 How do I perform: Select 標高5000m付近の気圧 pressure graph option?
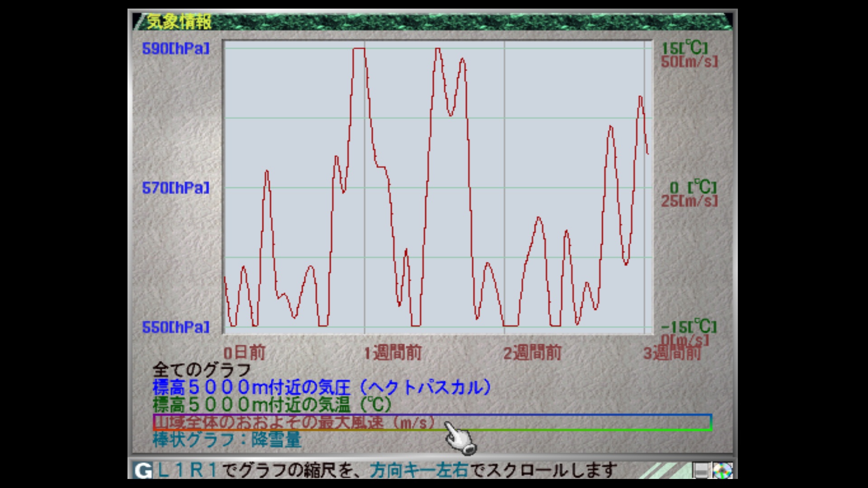pos(322,387)
